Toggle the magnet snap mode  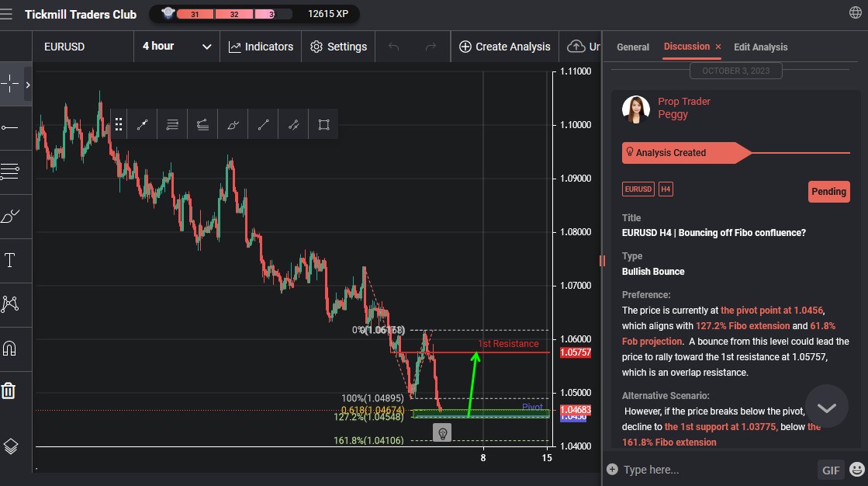click(x=9, y=348)
